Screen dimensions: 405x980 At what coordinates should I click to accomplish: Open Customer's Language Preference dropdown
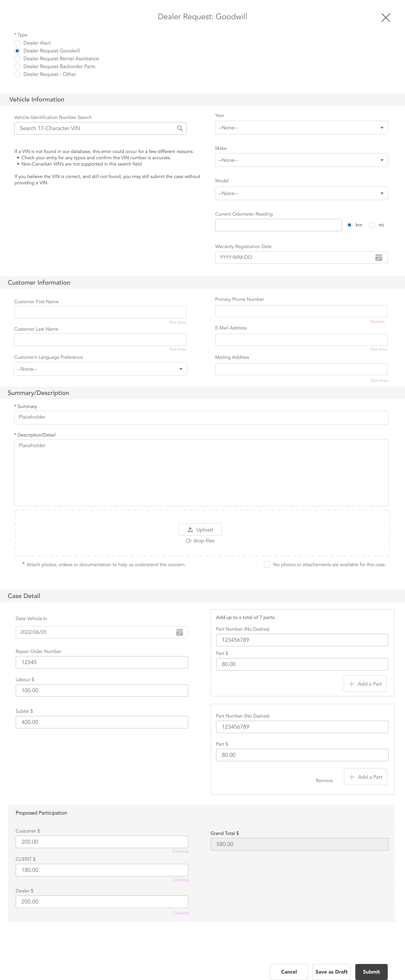pos(100,369)
